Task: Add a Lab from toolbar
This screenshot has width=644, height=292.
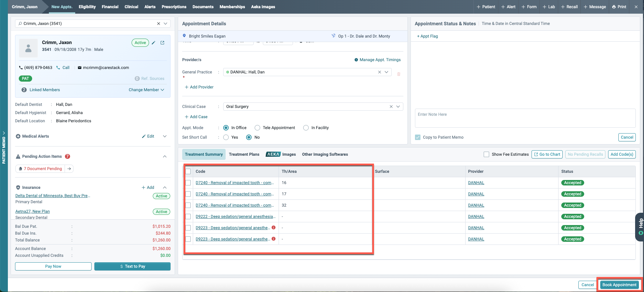Action: (x=549, y=7)
